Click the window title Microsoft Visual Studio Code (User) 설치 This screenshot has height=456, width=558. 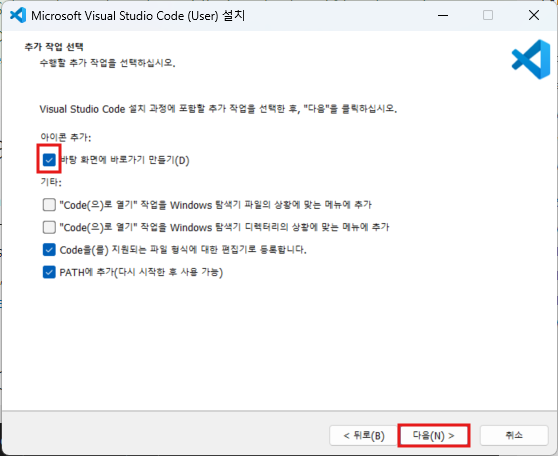pyautogui.click(x=138, y=16)
